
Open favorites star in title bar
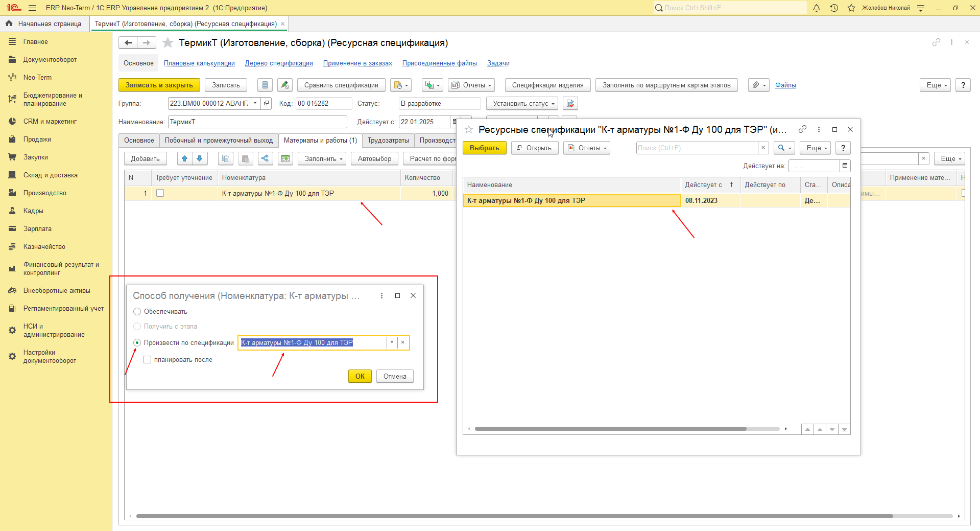point(851,8)
